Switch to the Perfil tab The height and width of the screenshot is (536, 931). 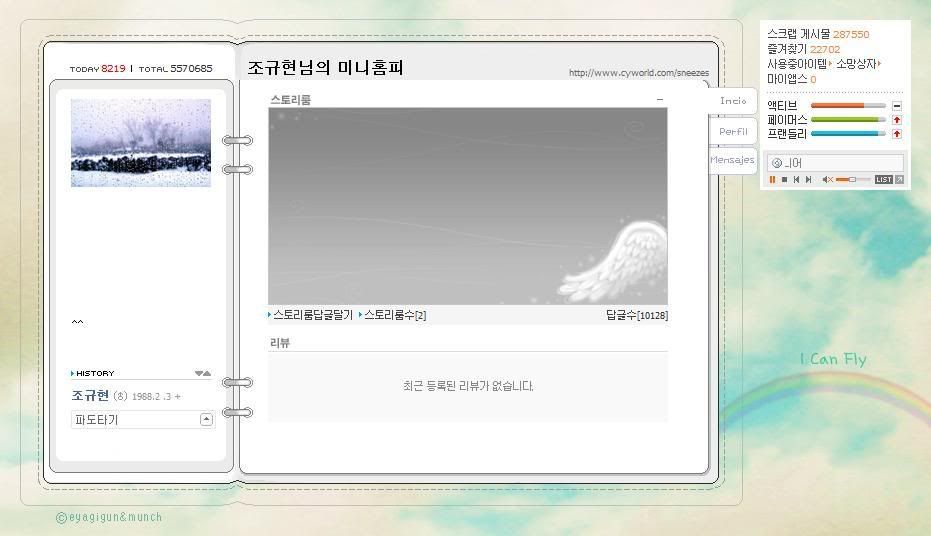pos(733,131)
